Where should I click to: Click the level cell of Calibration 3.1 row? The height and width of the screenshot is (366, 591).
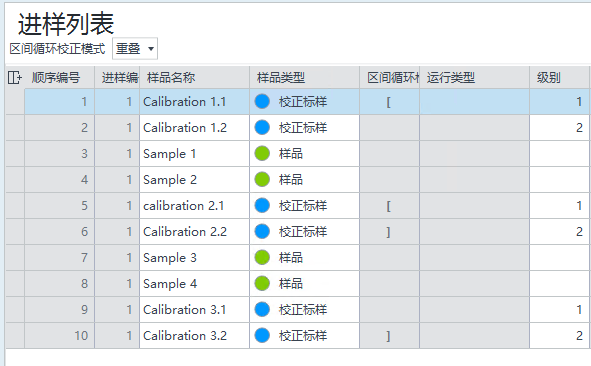click(x=559, y=309)
